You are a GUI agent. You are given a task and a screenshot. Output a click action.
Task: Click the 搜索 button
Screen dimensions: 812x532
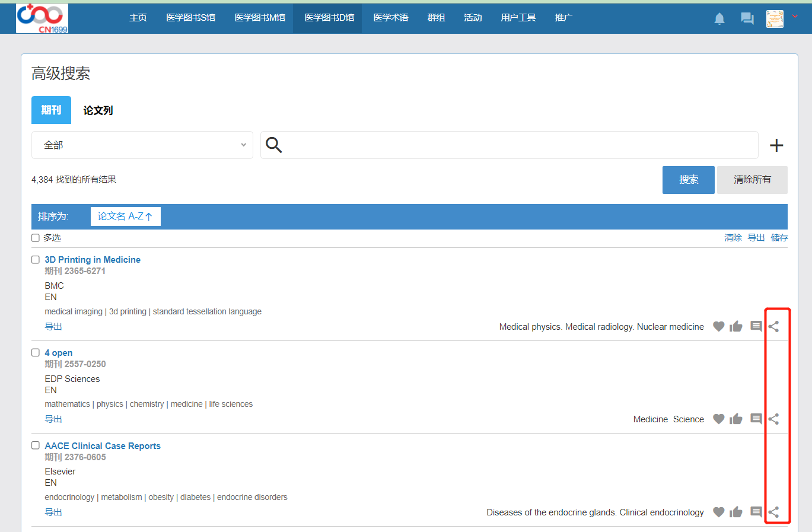(x=689, y=180)
